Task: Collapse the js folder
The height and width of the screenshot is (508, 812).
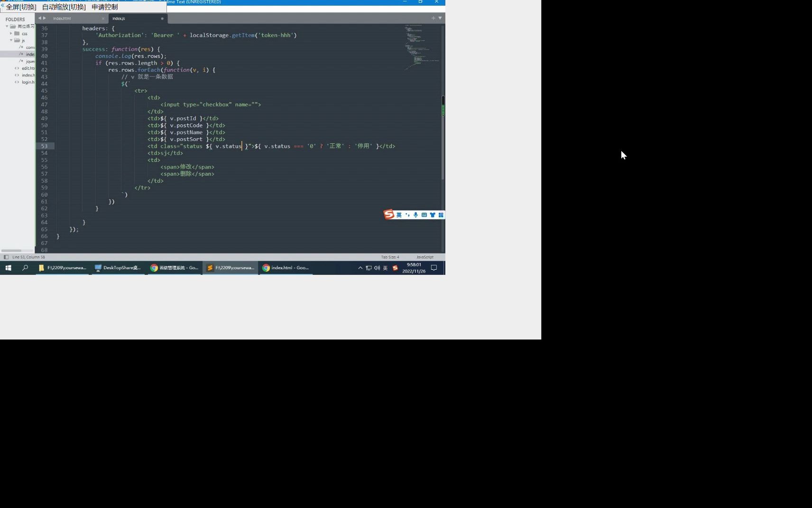Action: point(11,40)
